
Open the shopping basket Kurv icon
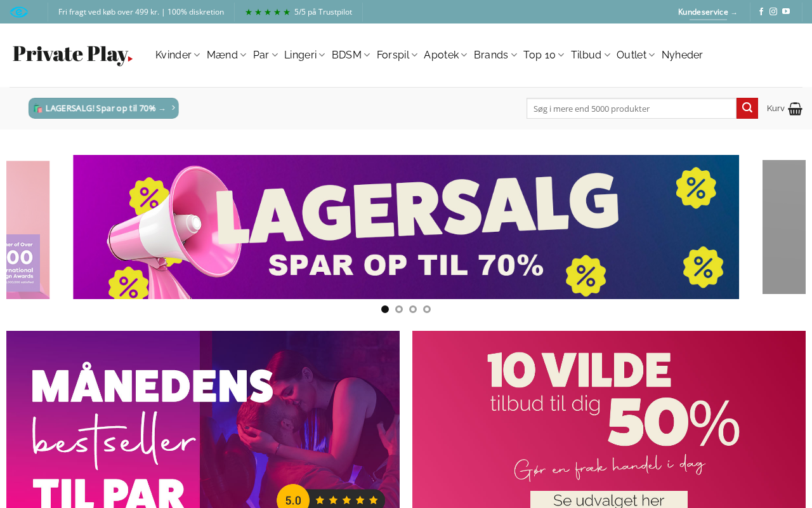pyautogui.click(x=795, y=109)
